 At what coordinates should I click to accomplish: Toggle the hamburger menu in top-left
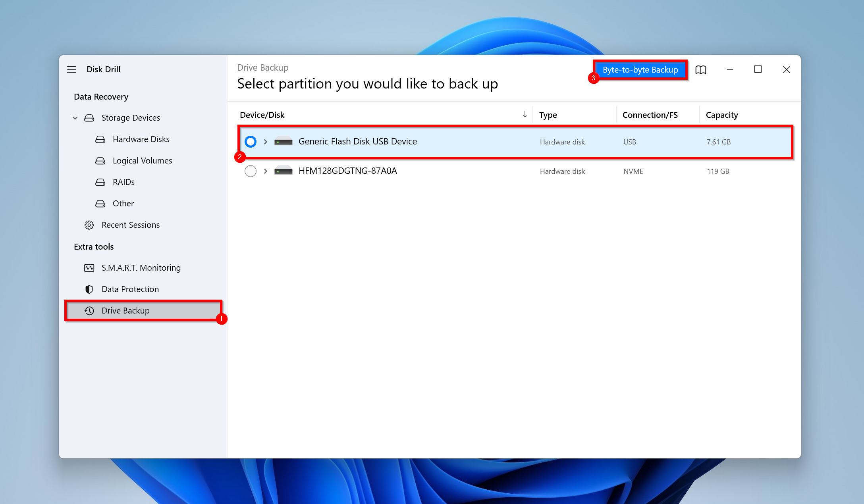tap(71, 69)
